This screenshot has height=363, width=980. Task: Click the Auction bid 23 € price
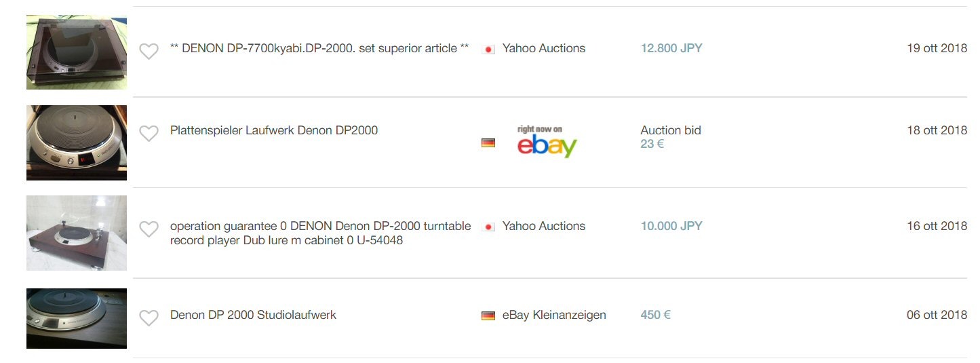tap(670, 137)
